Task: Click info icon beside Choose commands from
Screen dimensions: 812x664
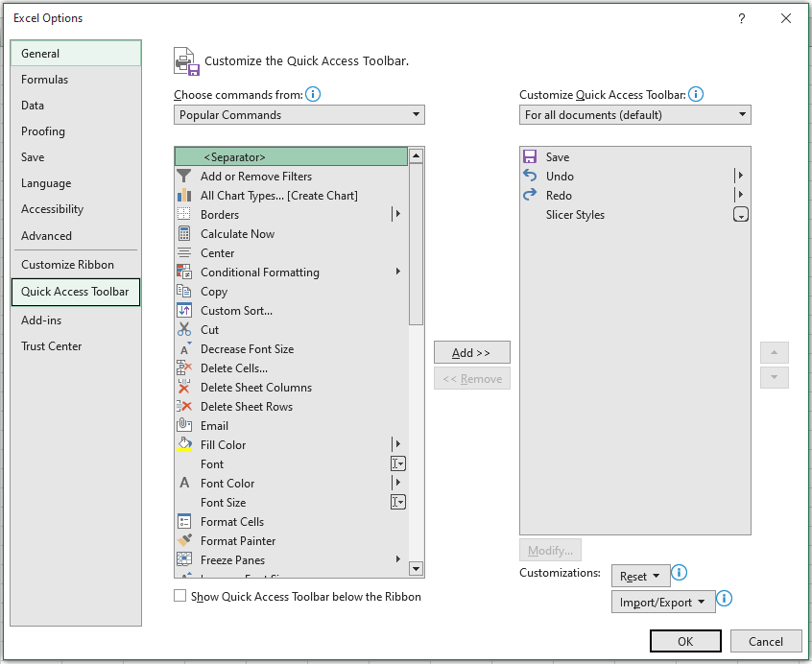Action: pos(313,94)
